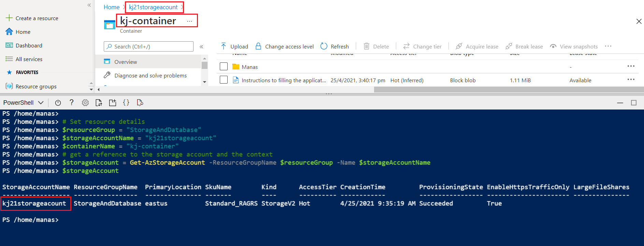The image size is (644, 246).
Task: Open the Dashboard sidebar item
Action: pyautogui.click(x=29, y=45)
